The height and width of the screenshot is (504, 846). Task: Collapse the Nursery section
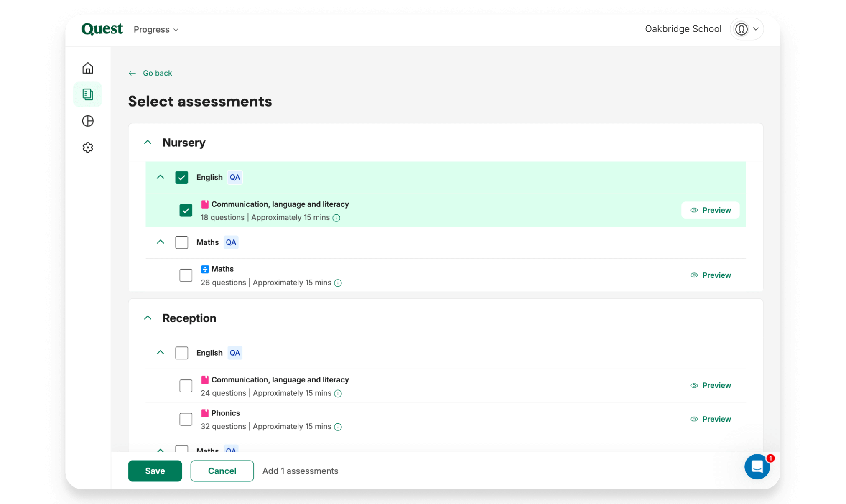(148, 143)
